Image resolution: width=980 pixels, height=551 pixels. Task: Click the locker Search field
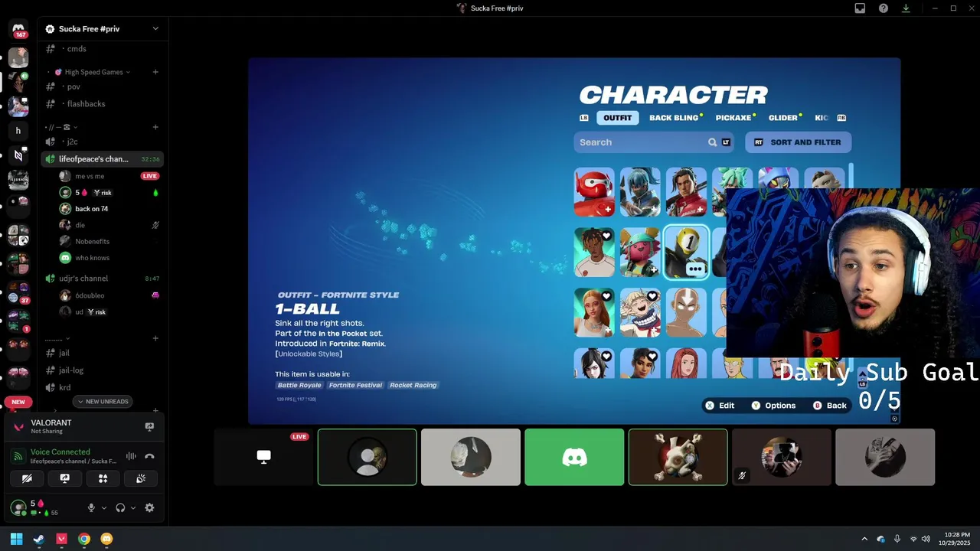click(655, 142)
